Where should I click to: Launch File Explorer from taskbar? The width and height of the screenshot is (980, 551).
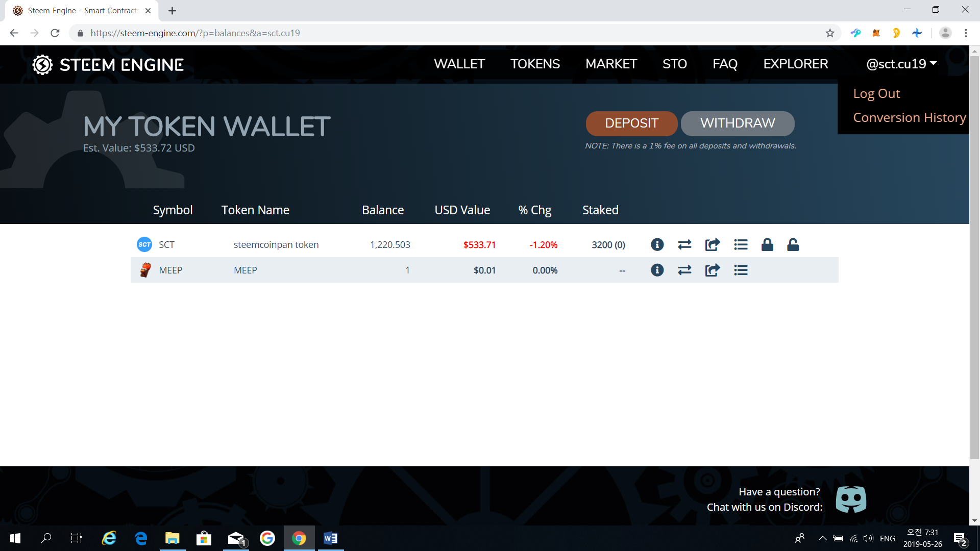[x=172, y=538]
